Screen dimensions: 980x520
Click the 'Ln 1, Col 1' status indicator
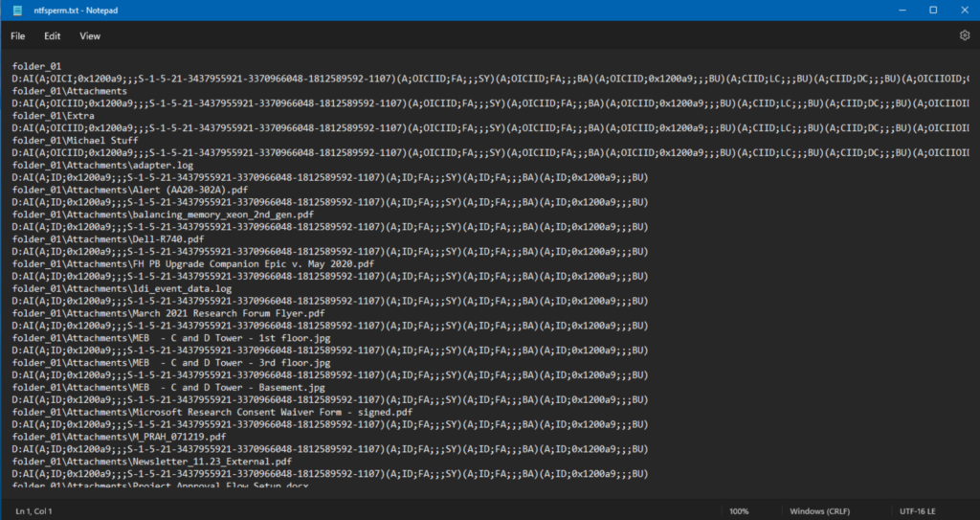click(x=33, y=511)
